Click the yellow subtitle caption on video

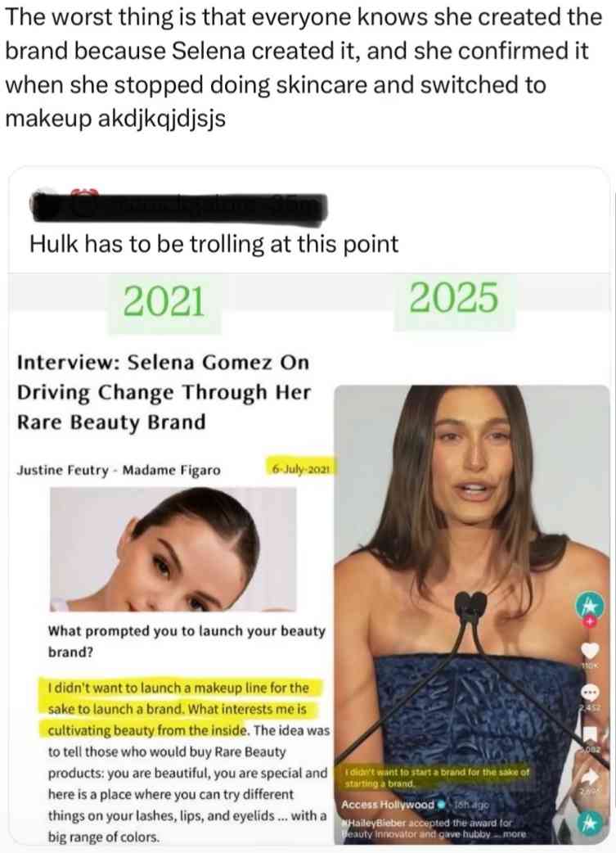[x=437, y=778]
